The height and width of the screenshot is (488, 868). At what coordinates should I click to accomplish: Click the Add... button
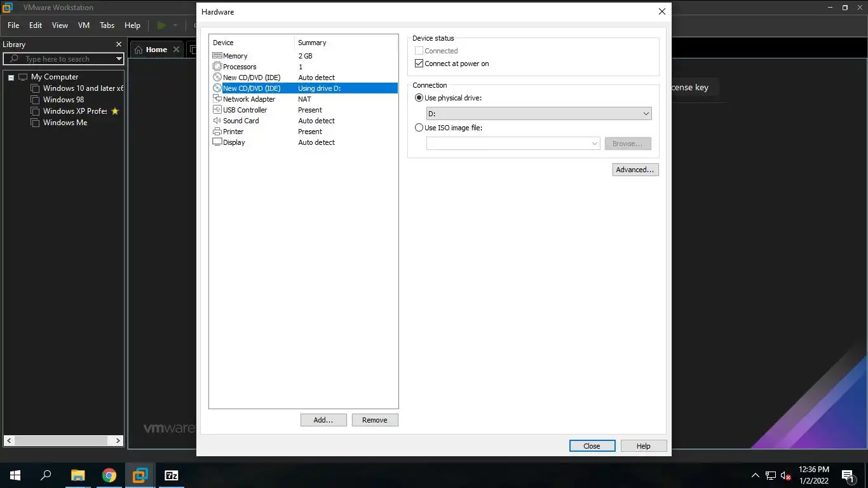click(x=323, y=420)
